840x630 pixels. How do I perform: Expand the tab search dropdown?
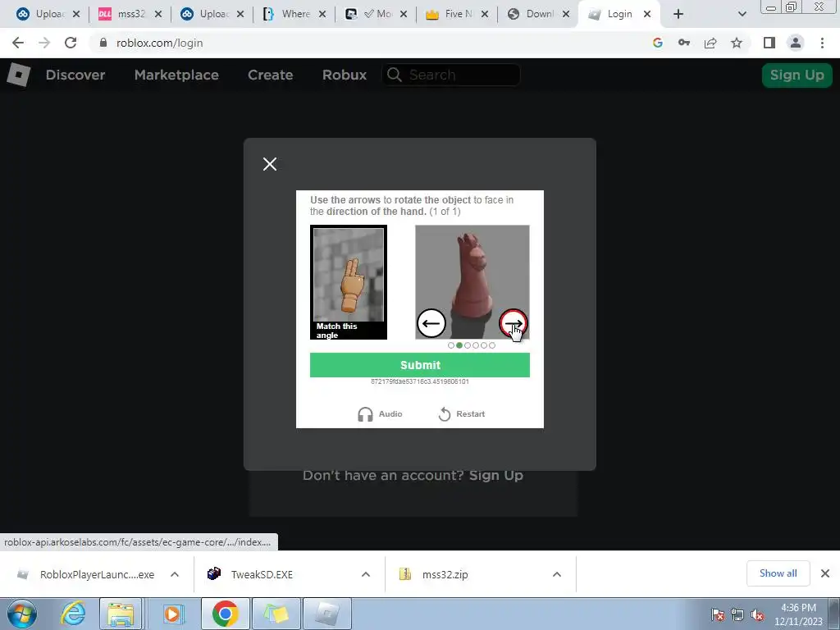click(x=742, y=14)
